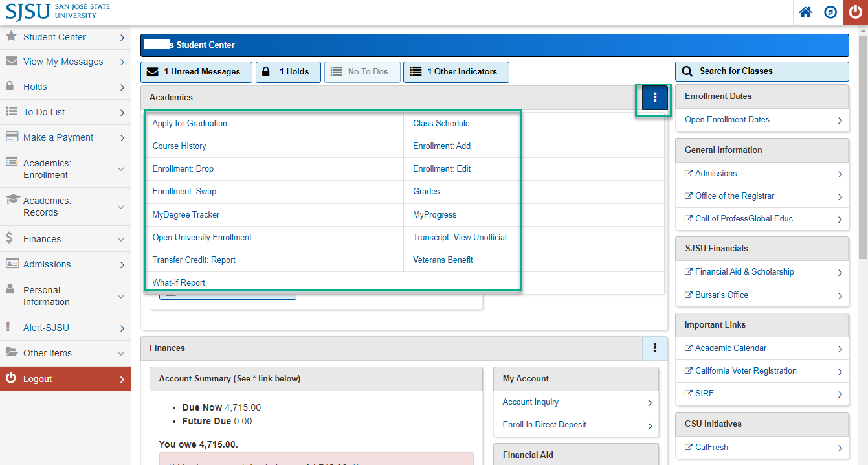This screenshot has height=465, width=868.
Task: Select Apply for Graduation from menu
Action: pyautogui.click(x=190, y=124)
